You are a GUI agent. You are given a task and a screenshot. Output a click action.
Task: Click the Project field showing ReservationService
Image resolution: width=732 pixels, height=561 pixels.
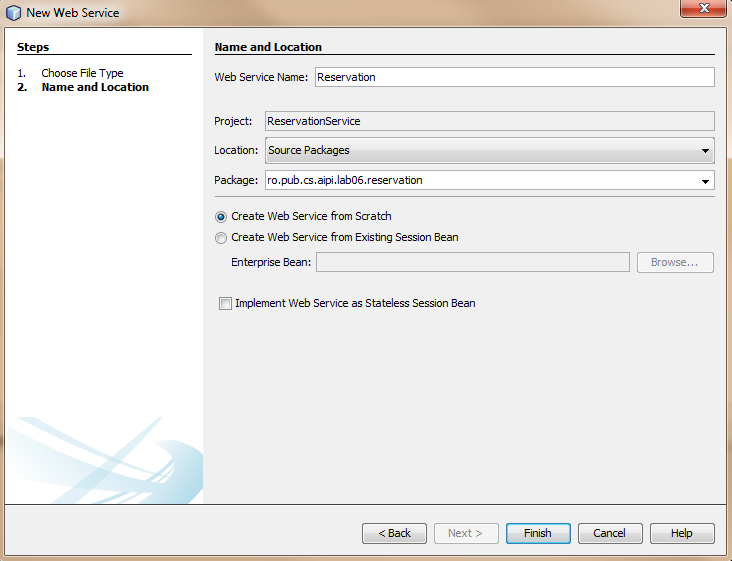(490, 121)
